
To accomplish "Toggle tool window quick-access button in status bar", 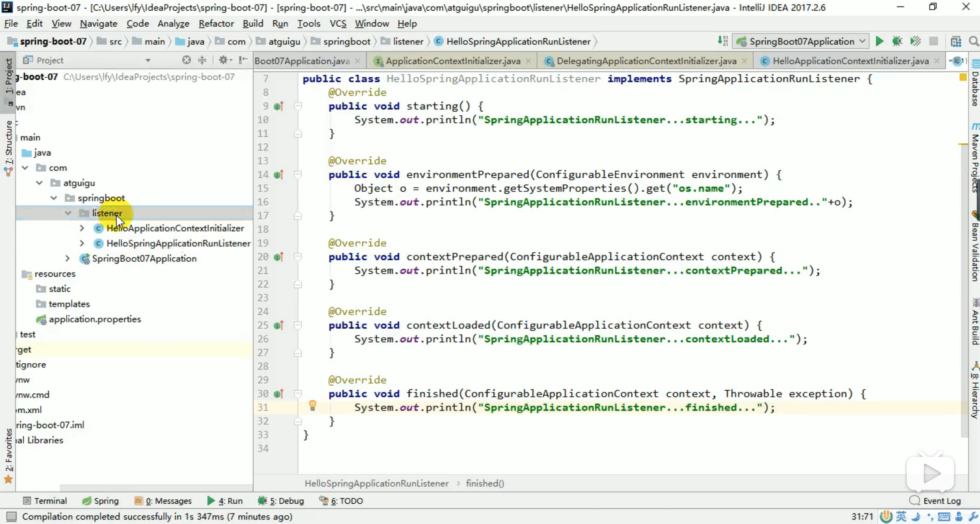I will point(11,517).
